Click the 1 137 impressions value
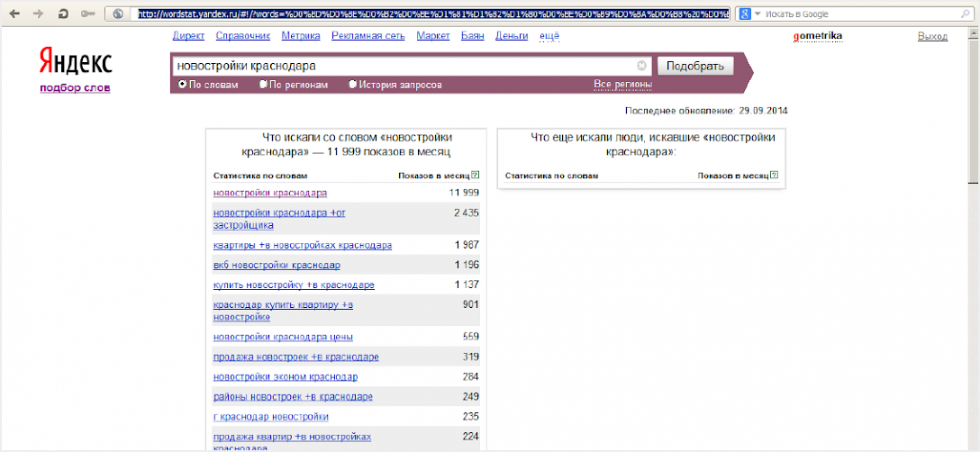The image size is (980, 452). tap(467, 285)
